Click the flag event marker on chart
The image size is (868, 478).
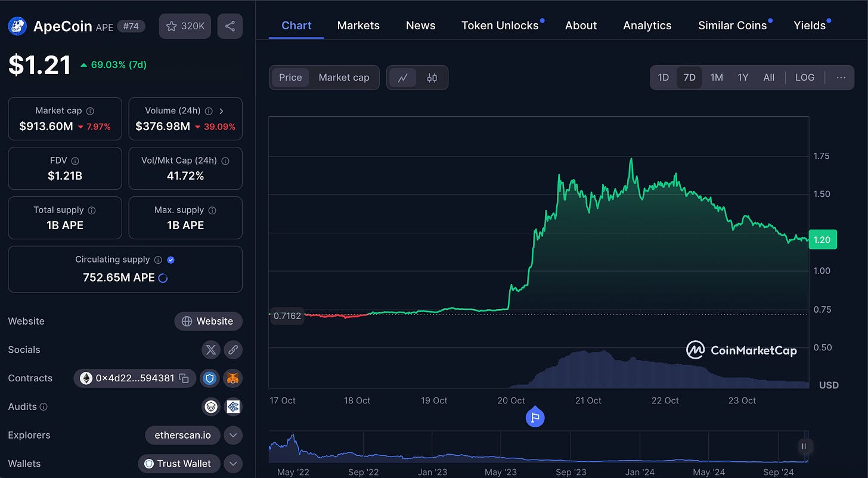click(x=535, y=418)
